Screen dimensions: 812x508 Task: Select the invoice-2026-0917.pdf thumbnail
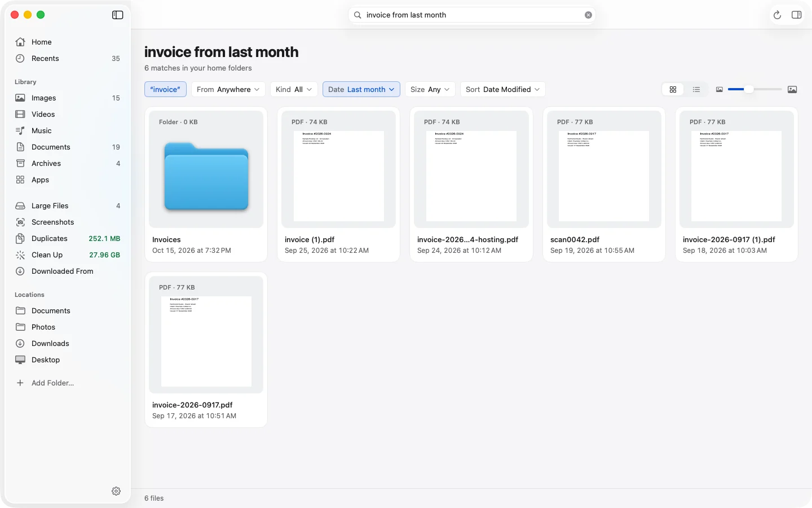coord(206,335)
